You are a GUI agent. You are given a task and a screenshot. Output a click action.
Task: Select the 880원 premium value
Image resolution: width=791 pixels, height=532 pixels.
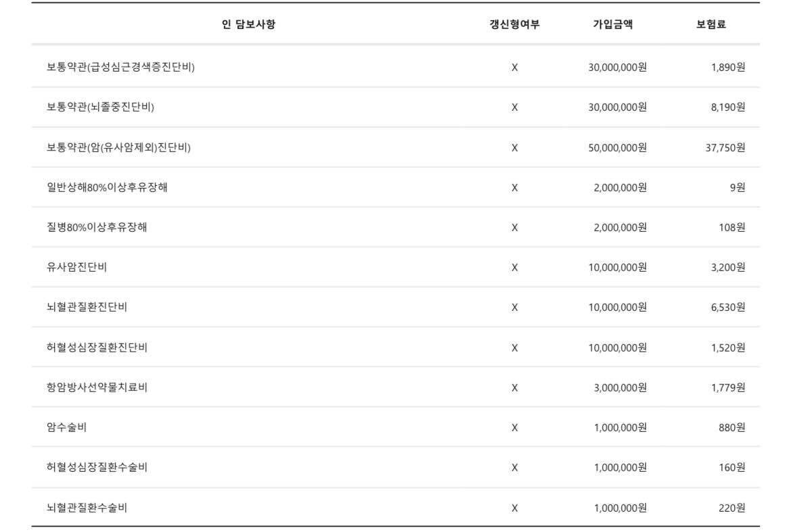(732, 427)
